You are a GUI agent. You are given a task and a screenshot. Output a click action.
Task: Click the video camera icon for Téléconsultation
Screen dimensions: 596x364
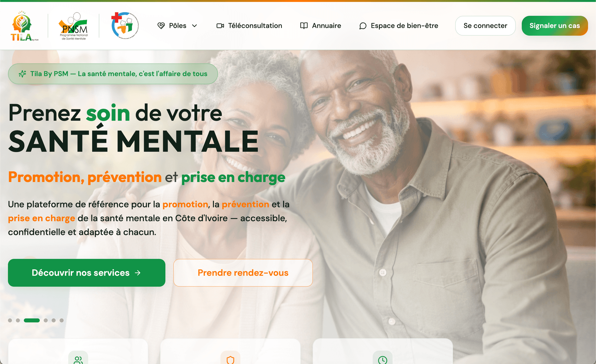click(220, 26)
